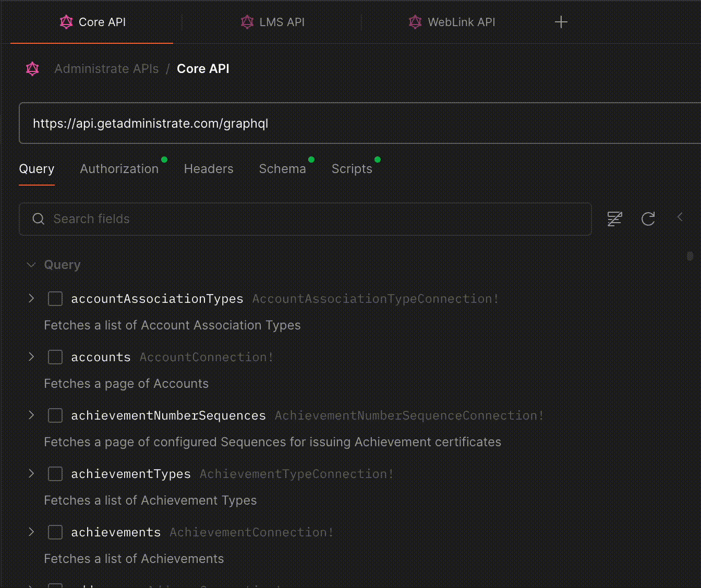Screen dimensions: 701x588
Task: Collapse the fields panel with left chevron
Action: click(x=680, y=217)
